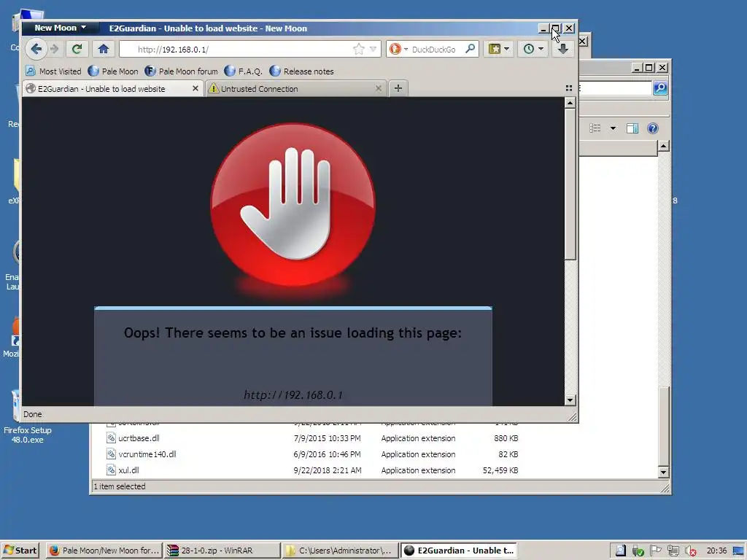Open the Windows Start button

click(x=20, y=551)
